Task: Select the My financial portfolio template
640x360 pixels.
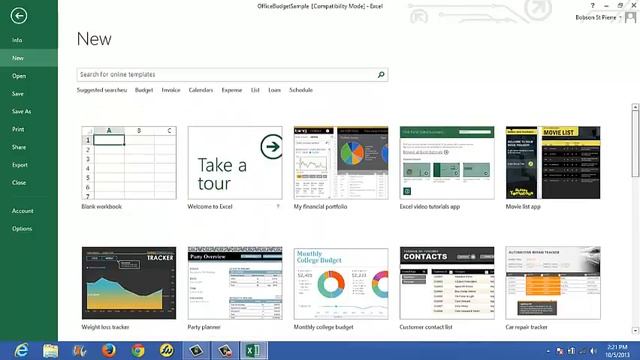Action: pos(341,163)
